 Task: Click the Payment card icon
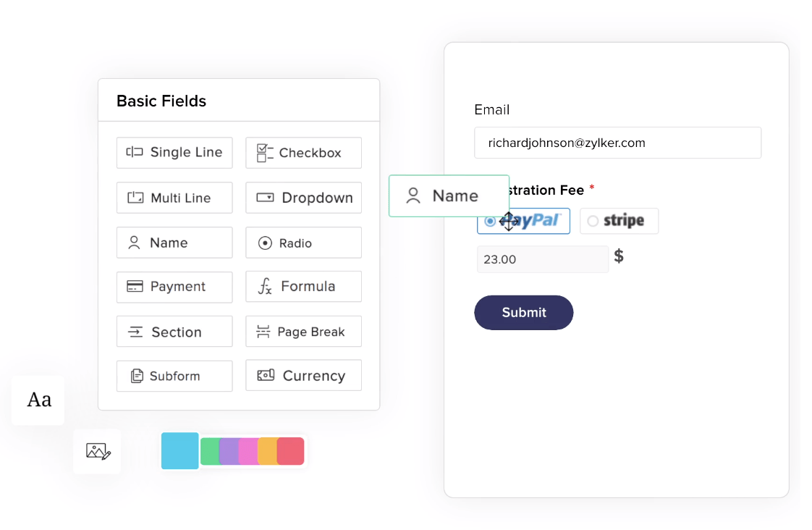[135, 287]
